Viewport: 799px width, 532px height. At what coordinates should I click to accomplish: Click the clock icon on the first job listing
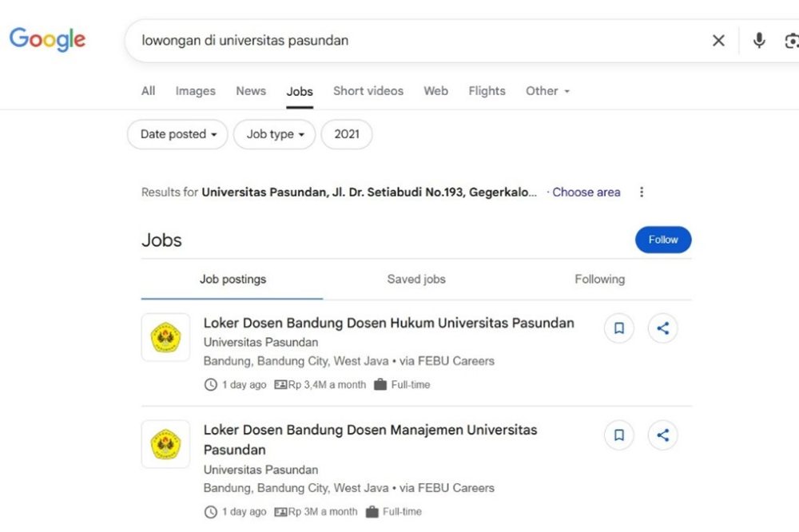(210, 384)
